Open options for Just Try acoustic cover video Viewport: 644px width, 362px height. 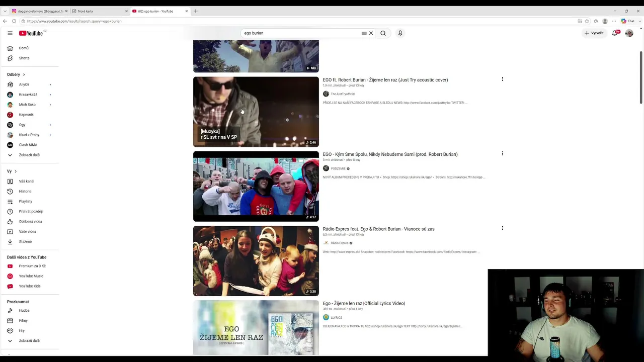(502, 79)
